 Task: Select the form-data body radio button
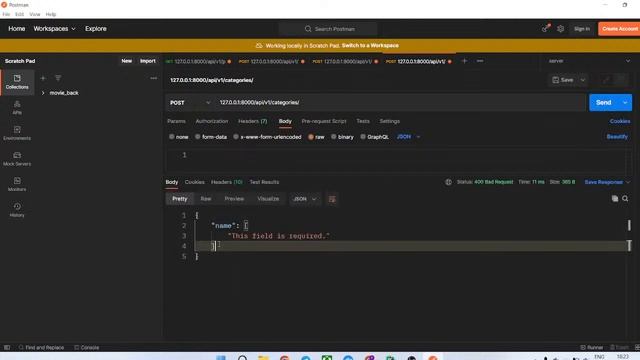(198, 137)
